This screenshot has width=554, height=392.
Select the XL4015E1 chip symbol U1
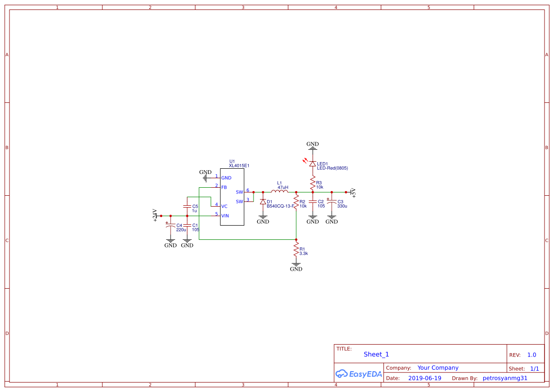click(x=232, y=197)
